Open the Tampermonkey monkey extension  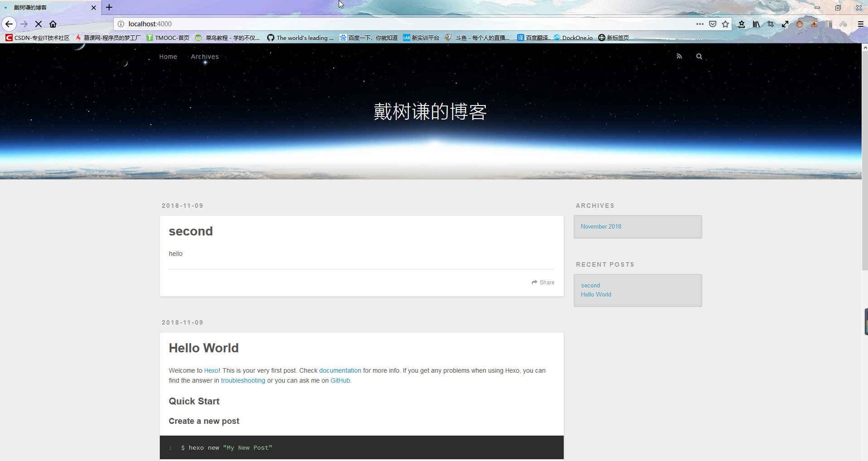click(x=800, y=24)
